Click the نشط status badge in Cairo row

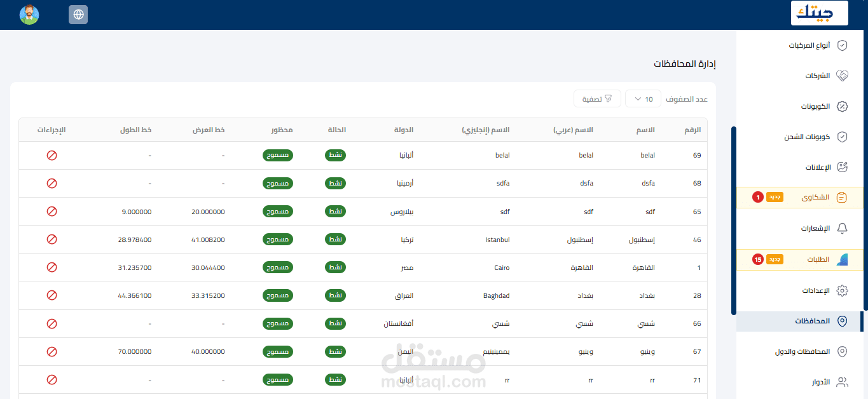pyautogui.click(x=335, y=267)
